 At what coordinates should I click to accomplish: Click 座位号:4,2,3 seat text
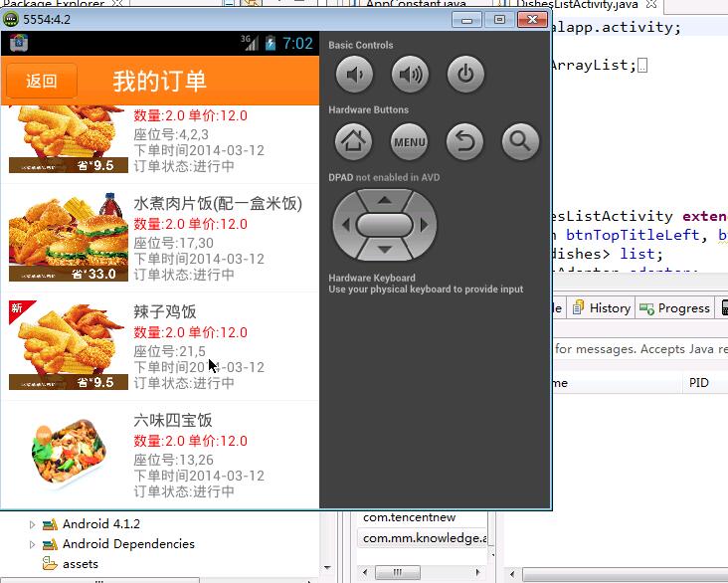click(x=171, y=134)
